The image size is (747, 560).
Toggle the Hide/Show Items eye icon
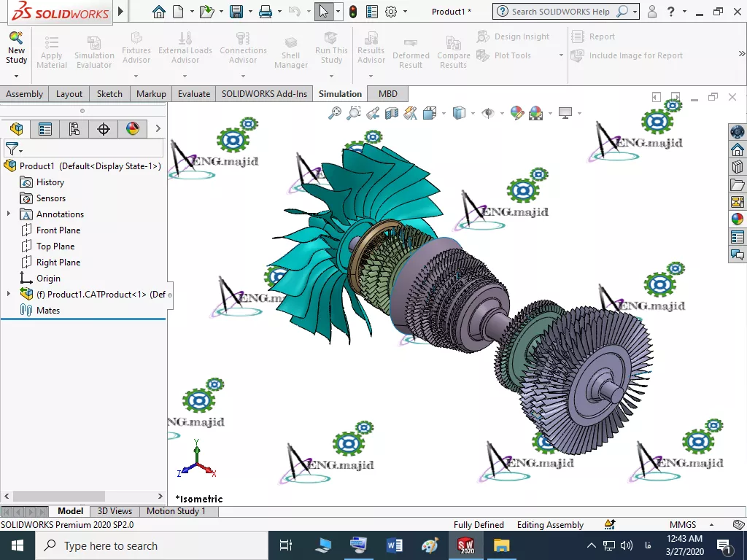click(488, 113)
